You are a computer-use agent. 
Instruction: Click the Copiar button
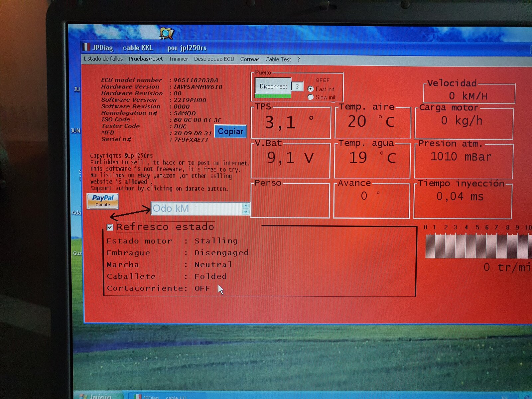pyautogui.click(x=230, y=131)
